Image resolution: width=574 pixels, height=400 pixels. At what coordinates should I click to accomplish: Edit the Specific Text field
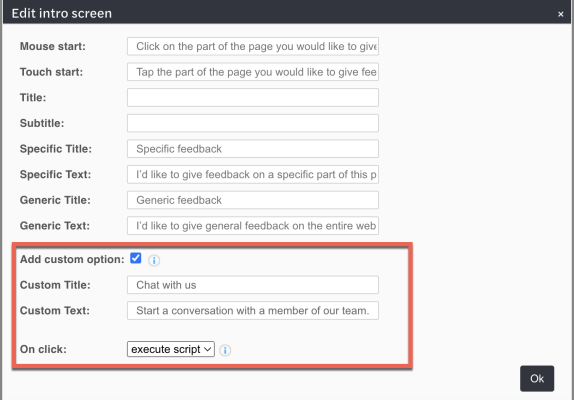click(x=253, y=175)
